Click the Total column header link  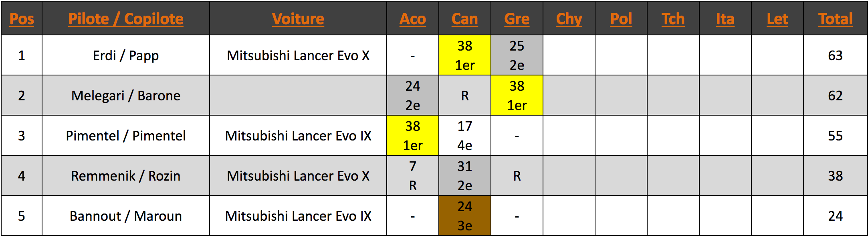point(835,19)
